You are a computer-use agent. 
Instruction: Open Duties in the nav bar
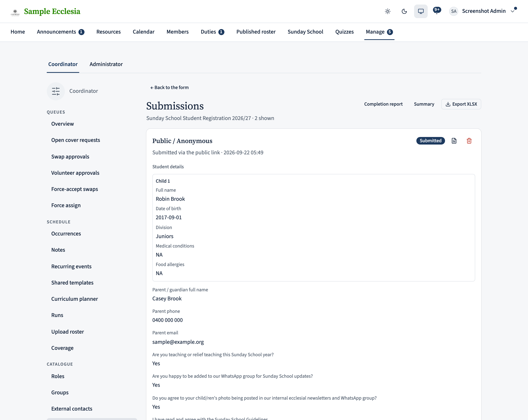click(x=212, y=32)
